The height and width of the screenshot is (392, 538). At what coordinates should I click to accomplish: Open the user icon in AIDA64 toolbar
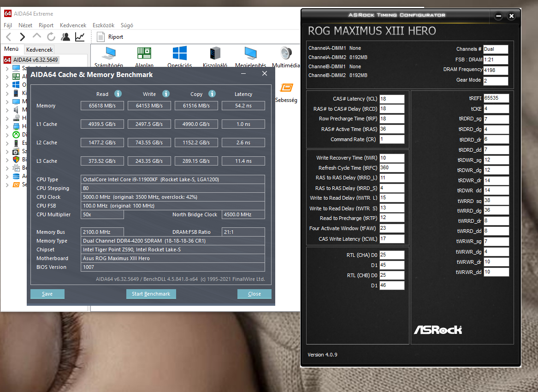click(65, 36)
